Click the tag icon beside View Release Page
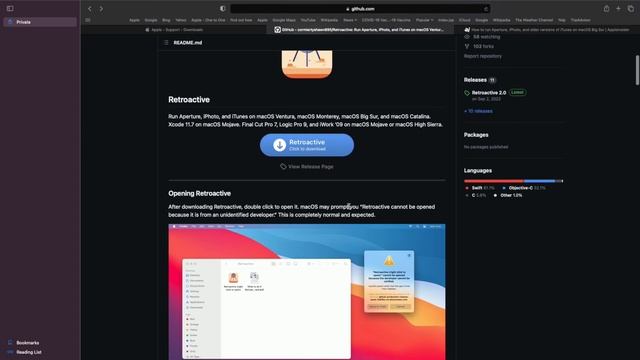The width and height of the screenshot is (640, 360). (283, 167)
